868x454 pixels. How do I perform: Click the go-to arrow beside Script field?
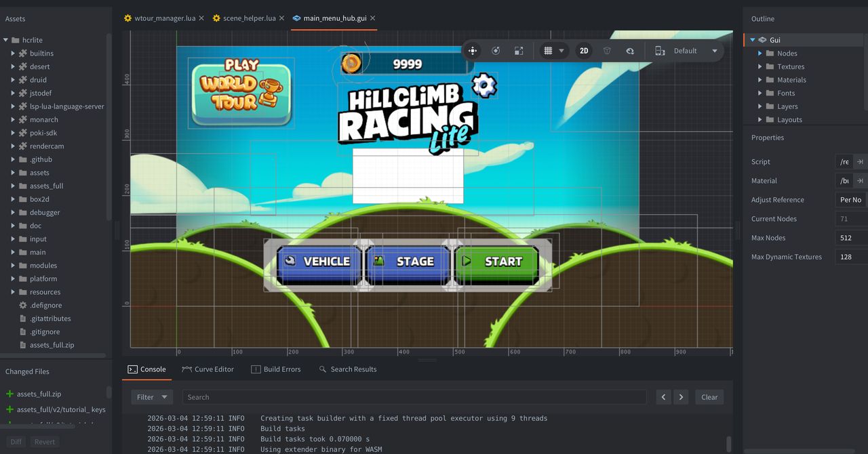point(860,162)
